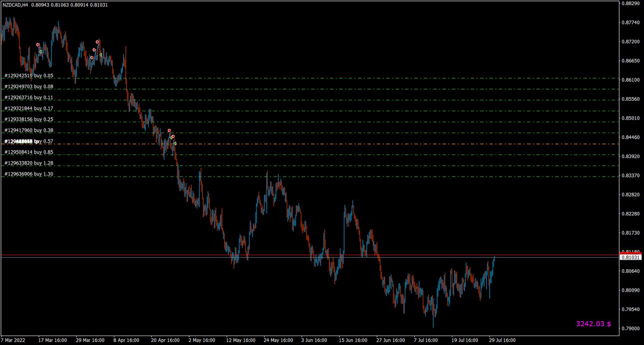Click the 2 May 16:00 time label
644x345 pixels.
[x=202, y=341]
